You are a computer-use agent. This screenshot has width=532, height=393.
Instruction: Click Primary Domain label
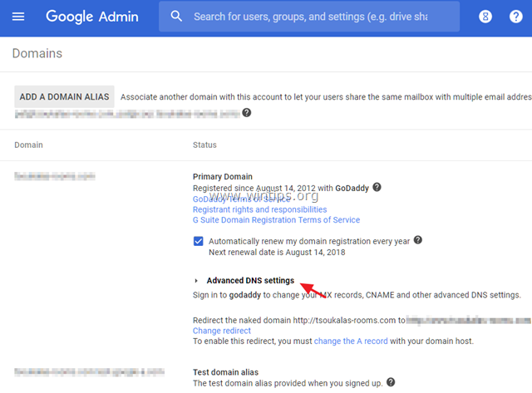point(223,177)
